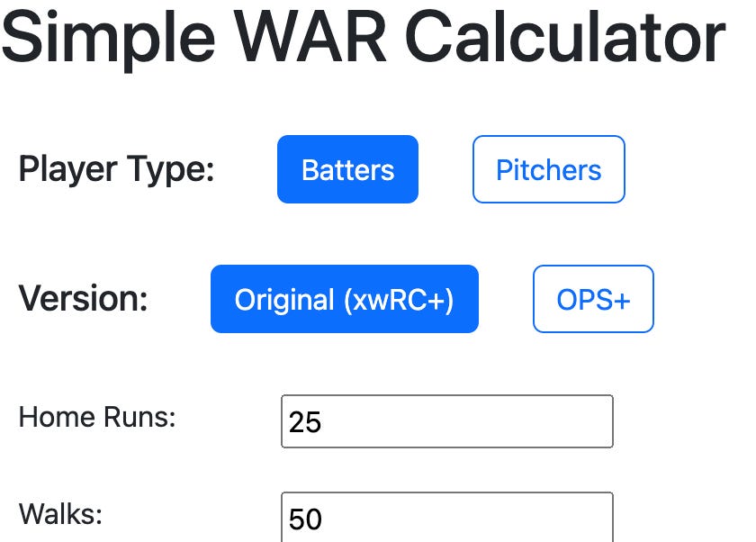
Task: Click the Pitchers button
Action: 548,169
